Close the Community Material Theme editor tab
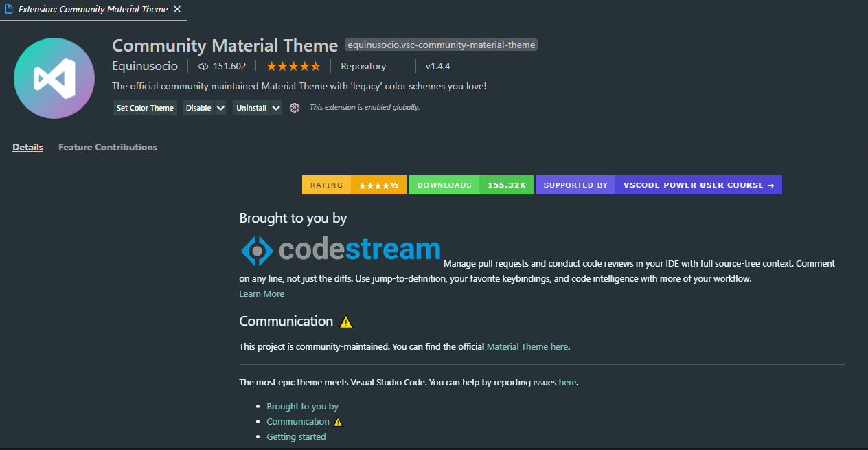The height and width of the screenshot is (450, 868). (177, 9)
